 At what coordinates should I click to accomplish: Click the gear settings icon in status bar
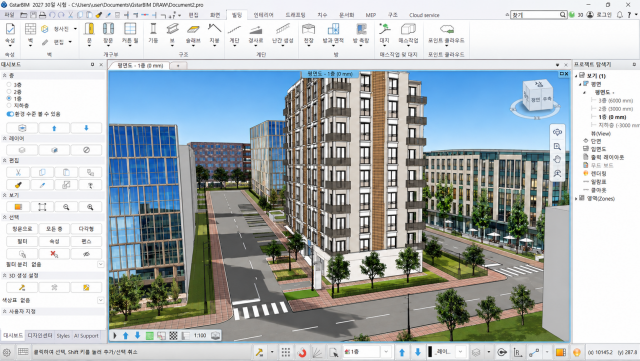7,352
